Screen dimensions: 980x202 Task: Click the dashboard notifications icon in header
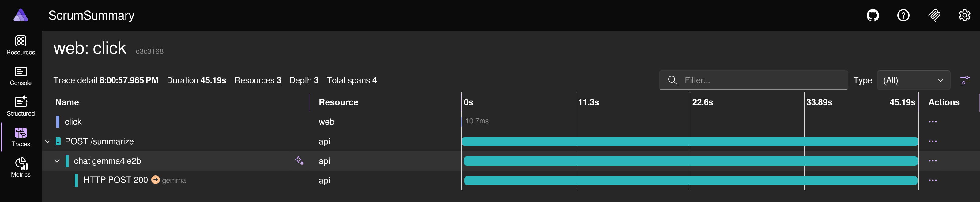point(934,16)
